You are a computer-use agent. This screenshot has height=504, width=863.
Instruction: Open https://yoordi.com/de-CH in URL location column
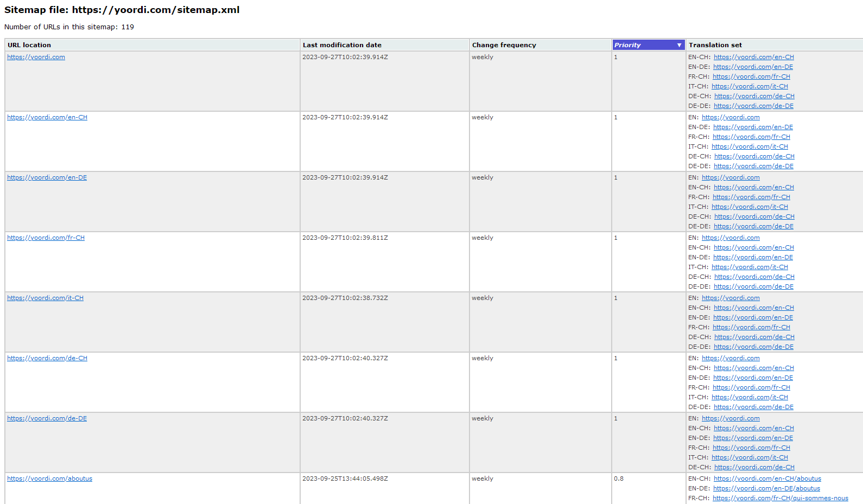(x=47, y=358)
